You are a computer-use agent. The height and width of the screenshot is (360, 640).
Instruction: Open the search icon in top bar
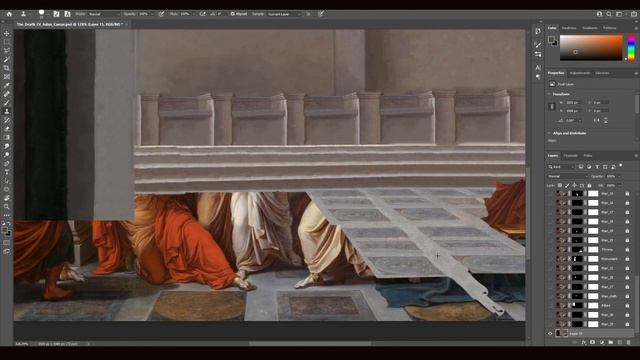[609, 14]
